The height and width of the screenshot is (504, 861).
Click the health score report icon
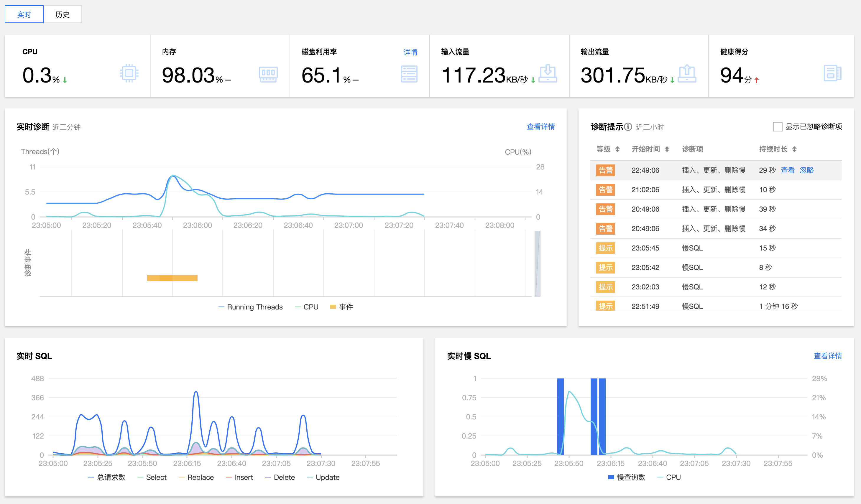tap(832, 73)
